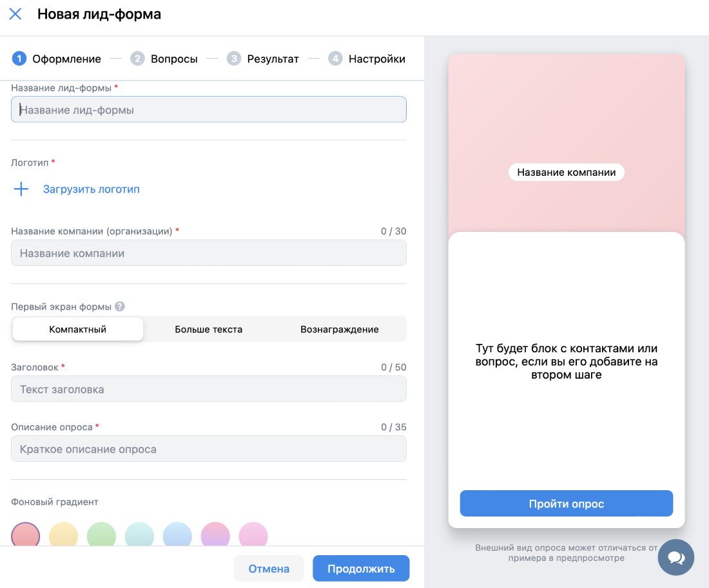Viewport: 709px width, 588px height.
Task: Go to step 2 Вопросы
Action: pos(164,59)
